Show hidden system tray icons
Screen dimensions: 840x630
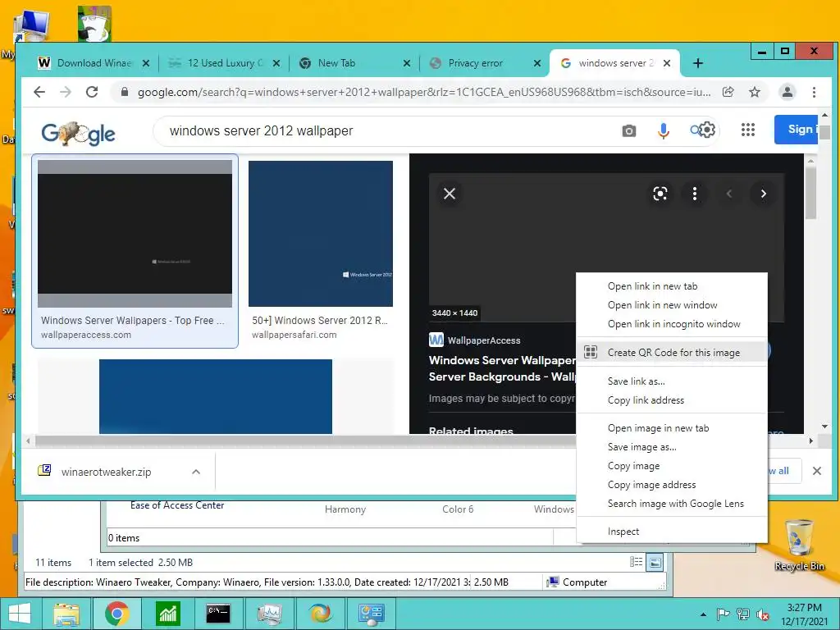(703, 615)
